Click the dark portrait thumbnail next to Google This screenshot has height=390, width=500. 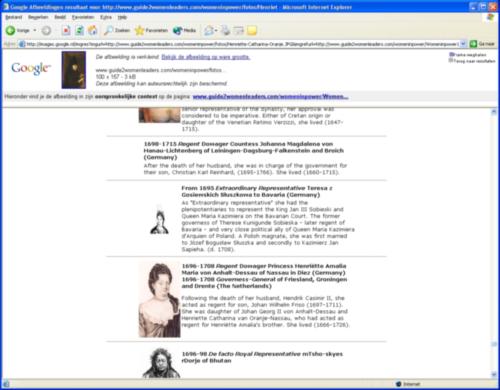pyautogui.click(x=74, y=70)
